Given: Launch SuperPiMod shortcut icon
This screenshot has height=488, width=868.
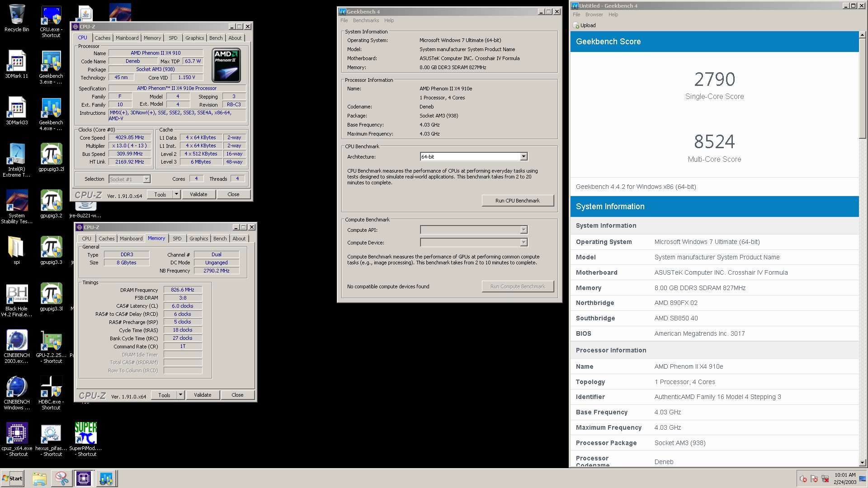Looking at the screenshot, I should point(85,439).
